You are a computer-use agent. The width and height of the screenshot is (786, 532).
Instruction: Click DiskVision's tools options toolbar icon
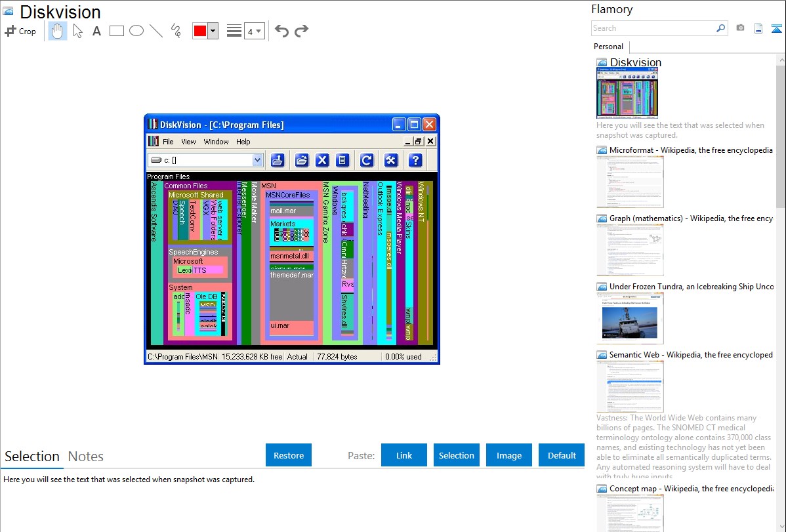pos(391,160)
